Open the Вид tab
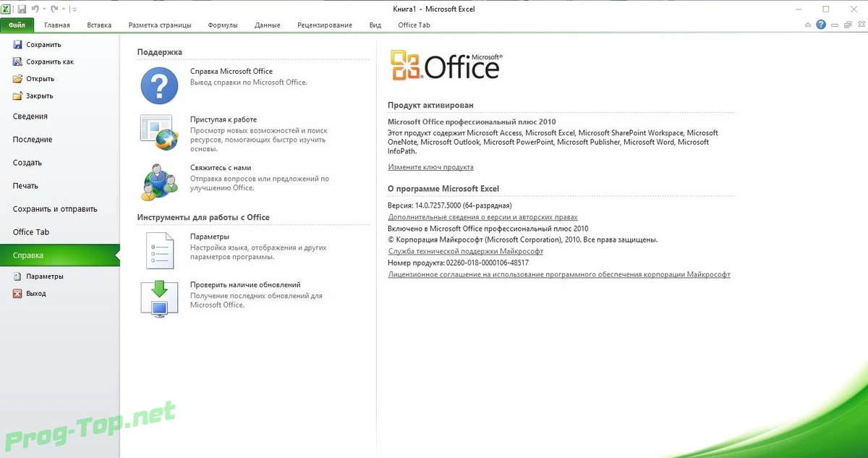The image size is (868, 458). point(375,25)
